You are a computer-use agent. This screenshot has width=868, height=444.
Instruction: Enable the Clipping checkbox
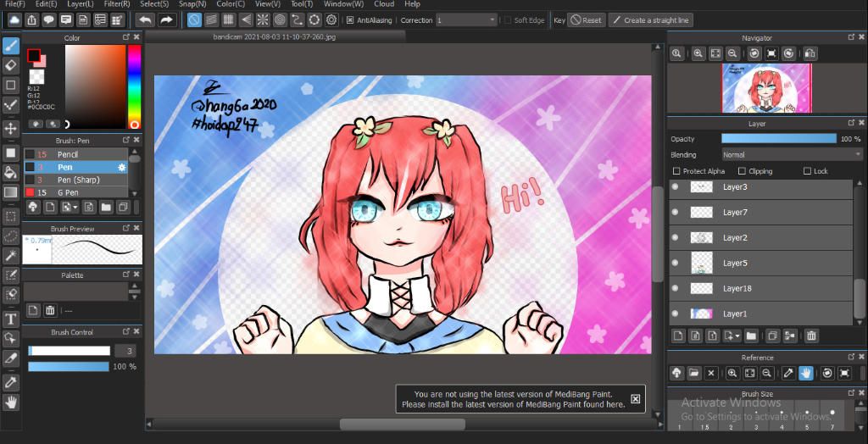pos(743,171)
